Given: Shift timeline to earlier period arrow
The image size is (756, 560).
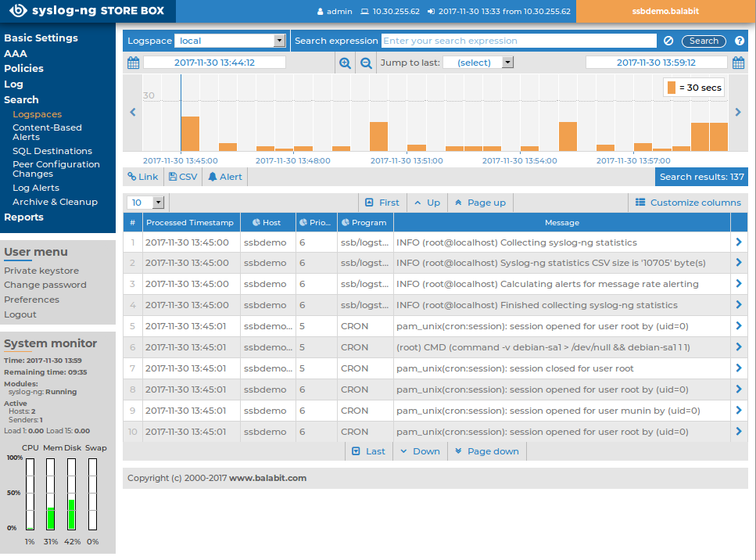Looking at the screenshot, I should coord(133,113).
